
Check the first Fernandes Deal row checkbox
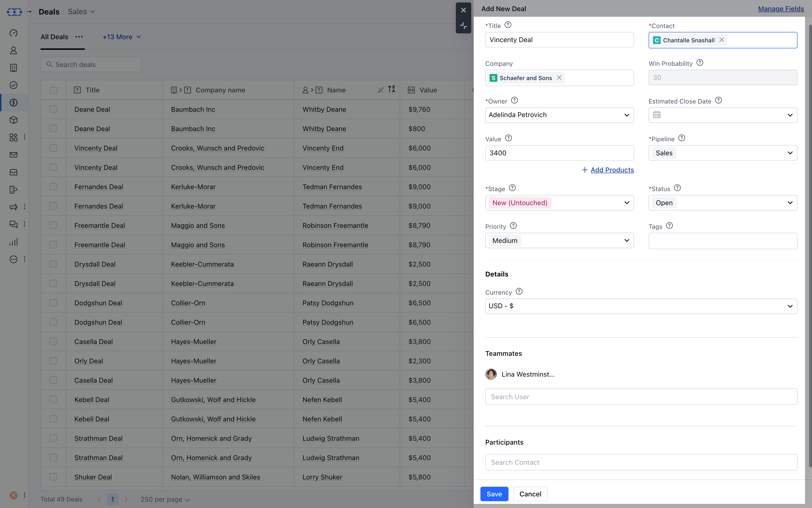pos(53,187)
